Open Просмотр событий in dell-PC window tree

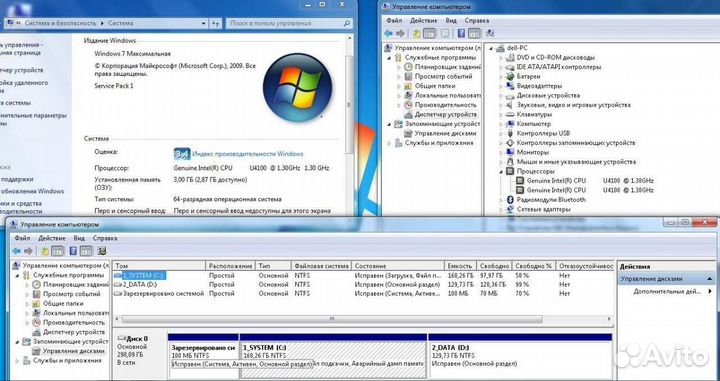point(444,76)
